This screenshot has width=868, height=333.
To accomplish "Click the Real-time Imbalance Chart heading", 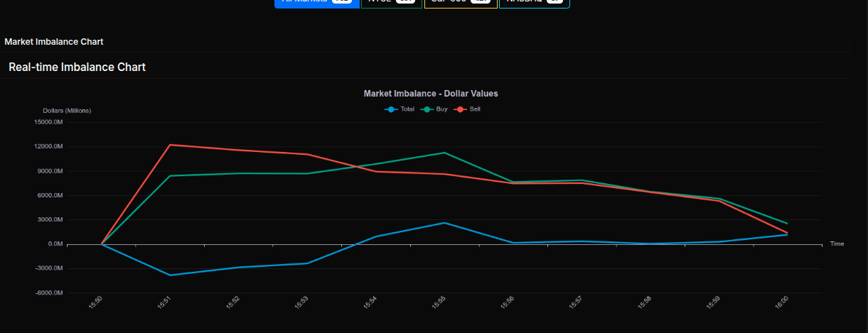I will tap(77, 67).
